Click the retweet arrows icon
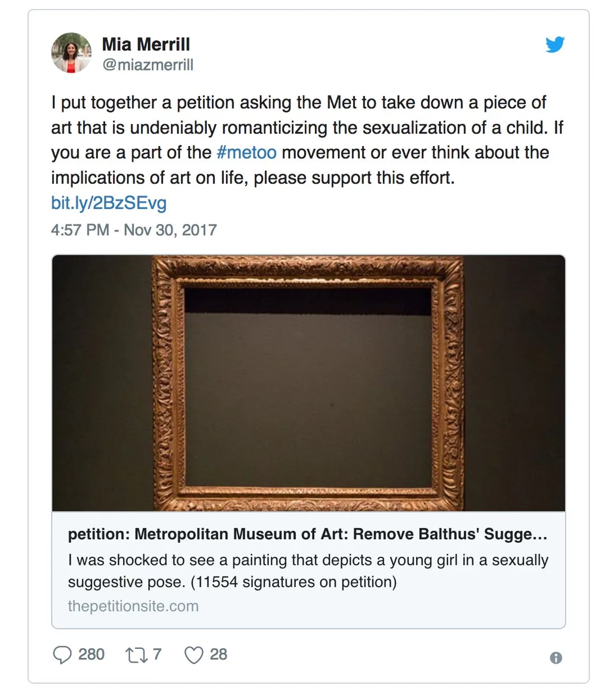This screenshot has width=614, height=700. (136, 655)
